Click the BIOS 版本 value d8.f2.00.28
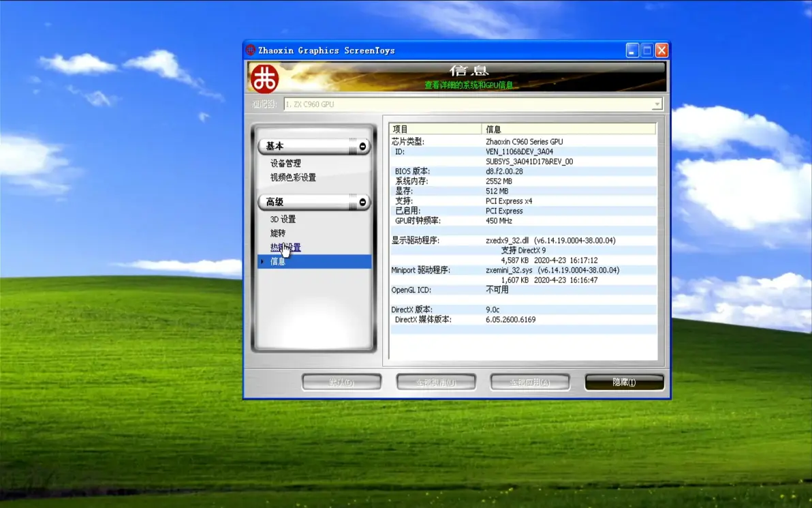The image size is (812, 508). click(x=504, y=171)
